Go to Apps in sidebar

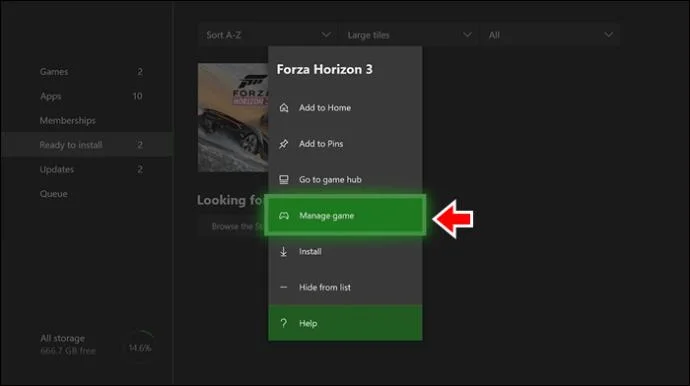[x=87, y=96]
